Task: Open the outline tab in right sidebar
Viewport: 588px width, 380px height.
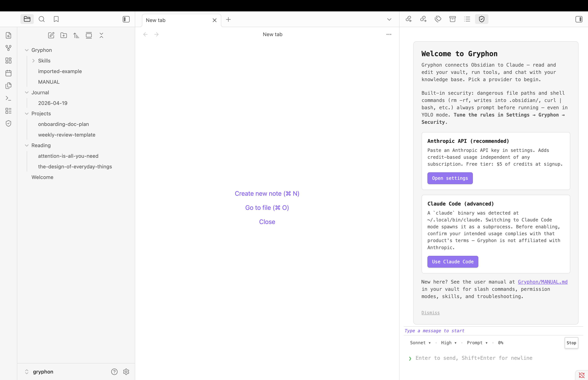Action: tap(467, 19)
